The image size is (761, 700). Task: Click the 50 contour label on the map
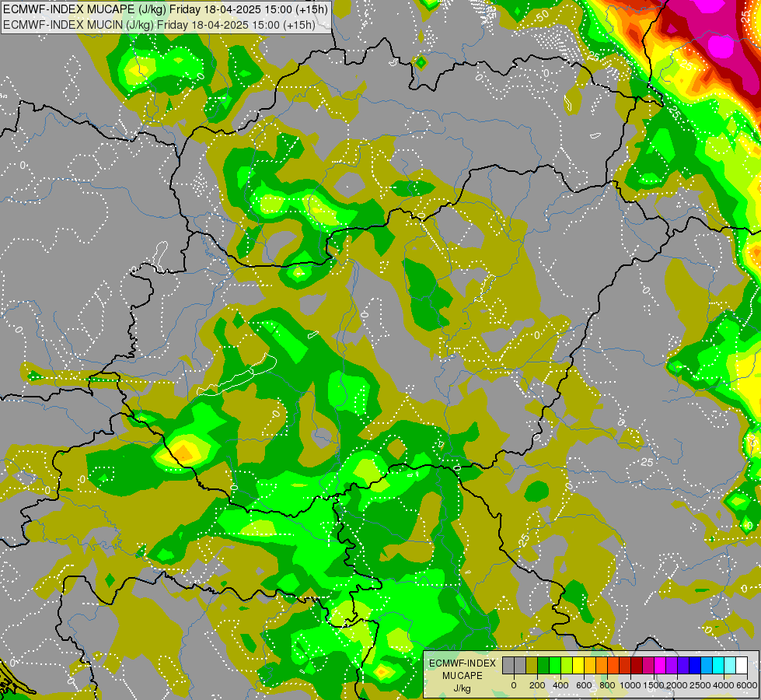tap(543, 15)
